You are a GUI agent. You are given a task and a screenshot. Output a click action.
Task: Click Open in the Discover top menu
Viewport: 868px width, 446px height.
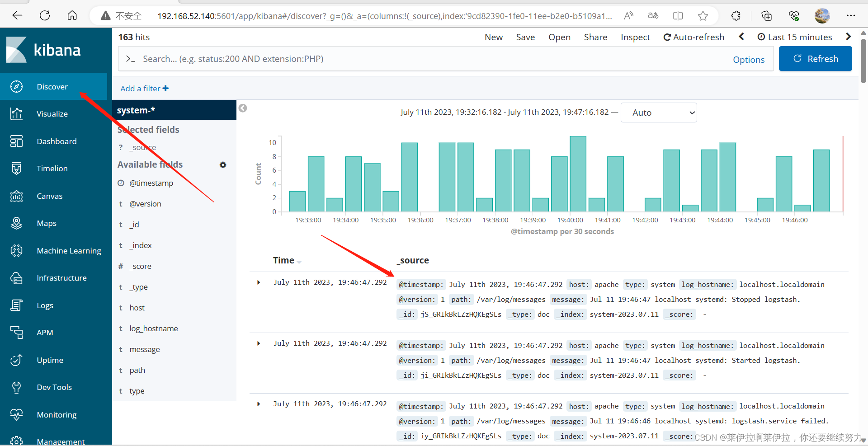click(559, 37)
